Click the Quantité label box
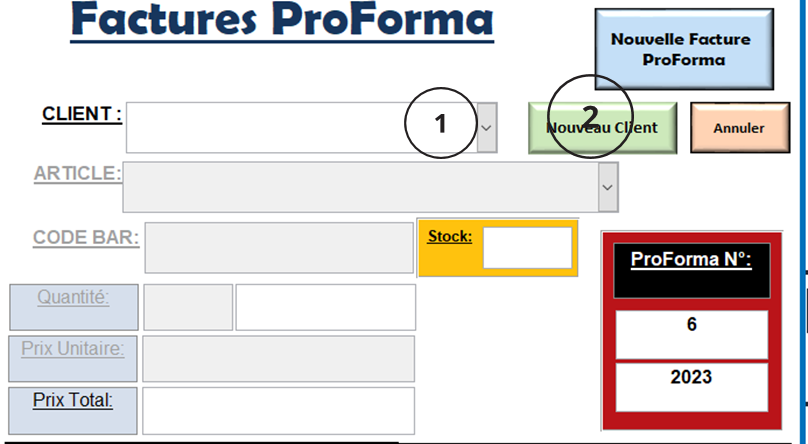 73,307
